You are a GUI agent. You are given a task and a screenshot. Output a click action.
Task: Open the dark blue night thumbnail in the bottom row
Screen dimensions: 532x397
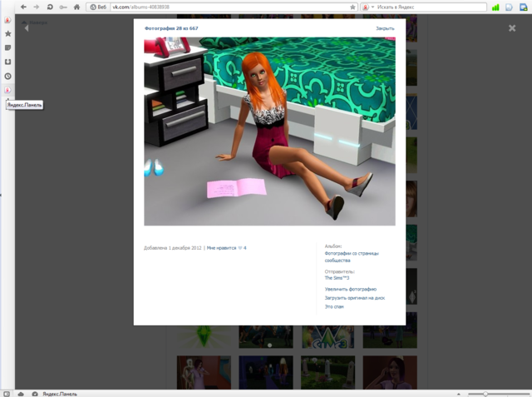[x=266, y=372]
